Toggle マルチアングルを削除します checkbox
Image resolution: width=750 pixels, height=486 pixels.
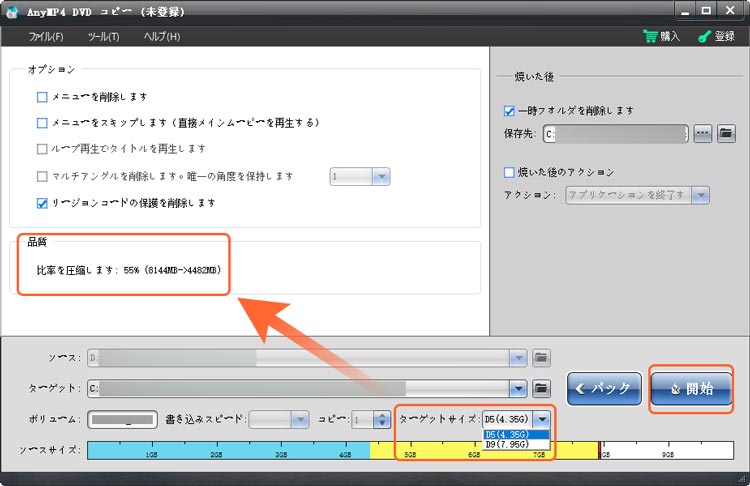(42, 177)
